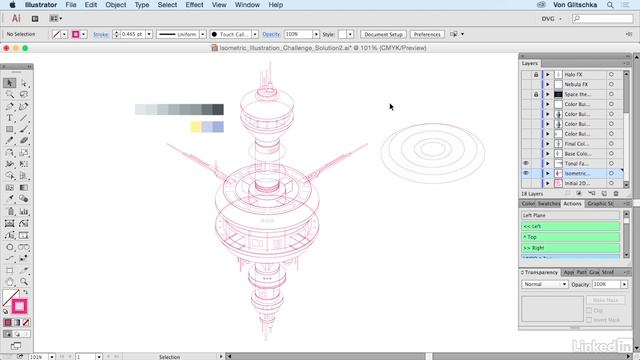
Task: Click the Stroke panel link
Action: pyautogui.click(x=100, y=35)
